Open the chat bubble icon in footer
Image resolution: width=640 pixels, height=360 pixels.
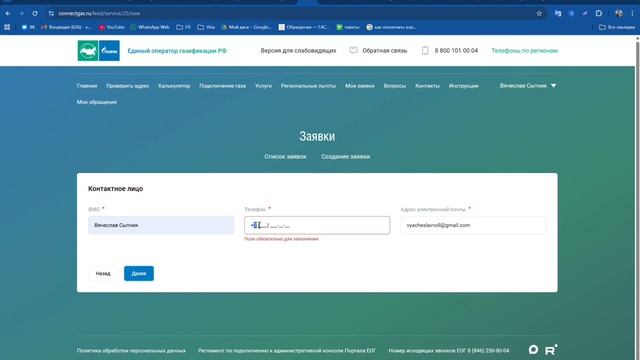(x=533, y=350)
